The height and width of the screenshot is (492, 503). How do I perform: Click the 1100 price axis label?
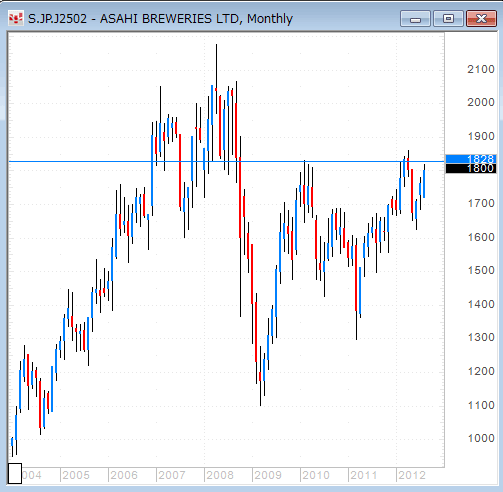tap(481, 405)
